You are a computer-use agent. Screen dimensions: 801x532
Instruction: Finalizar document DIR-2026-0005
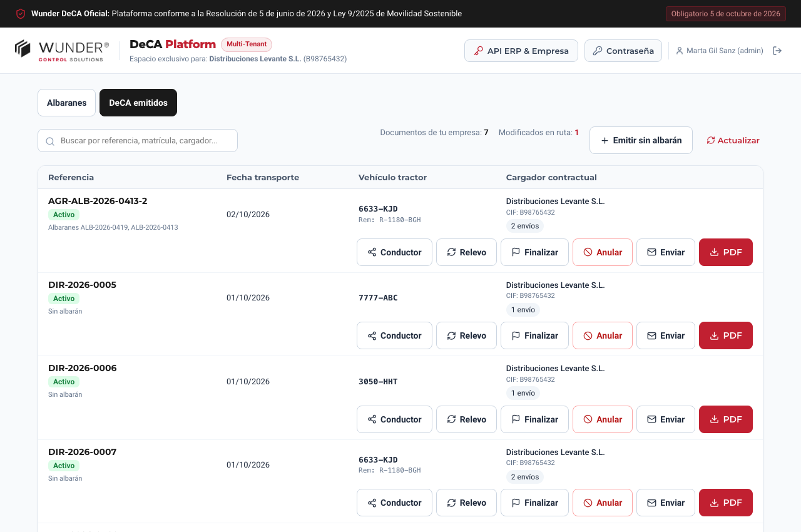pyautogui.click(x=534, y=335)
